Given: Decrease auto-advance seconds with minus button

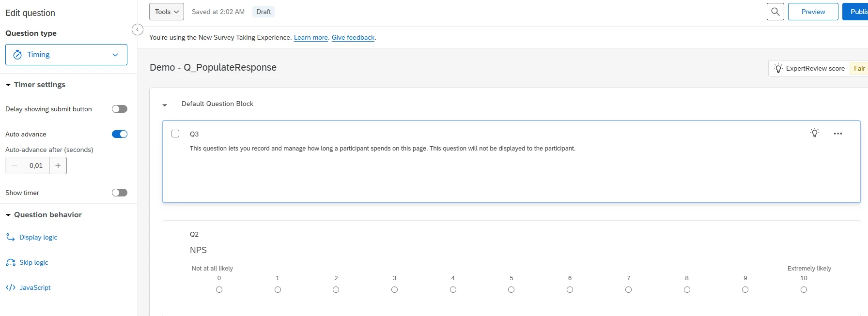Looking at the screenshot, I should [x=14, y=166].
